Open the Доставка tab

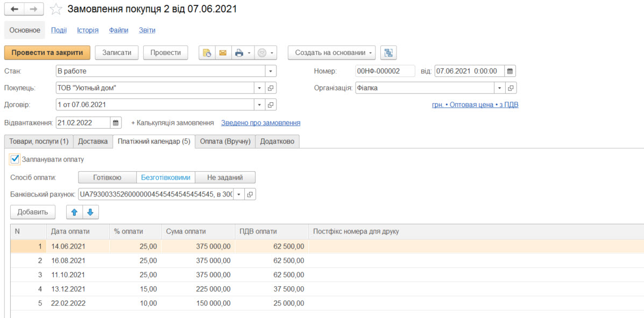coord(93,142)
